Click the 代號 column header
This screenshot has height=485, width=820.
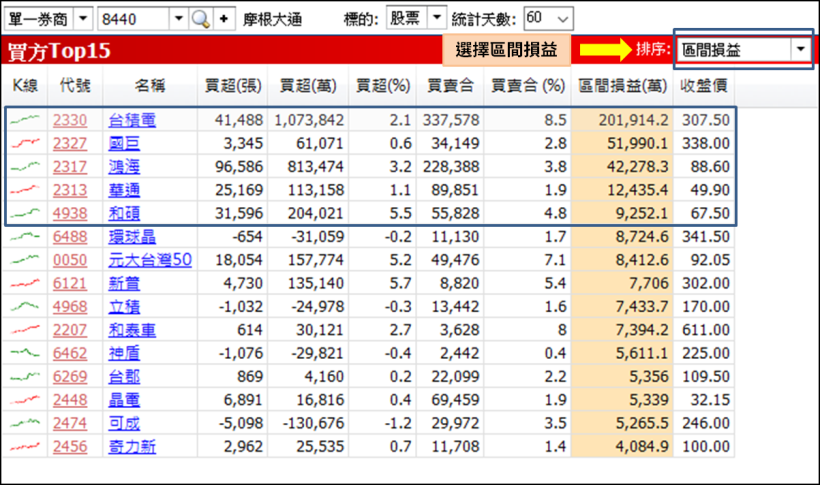75,86
